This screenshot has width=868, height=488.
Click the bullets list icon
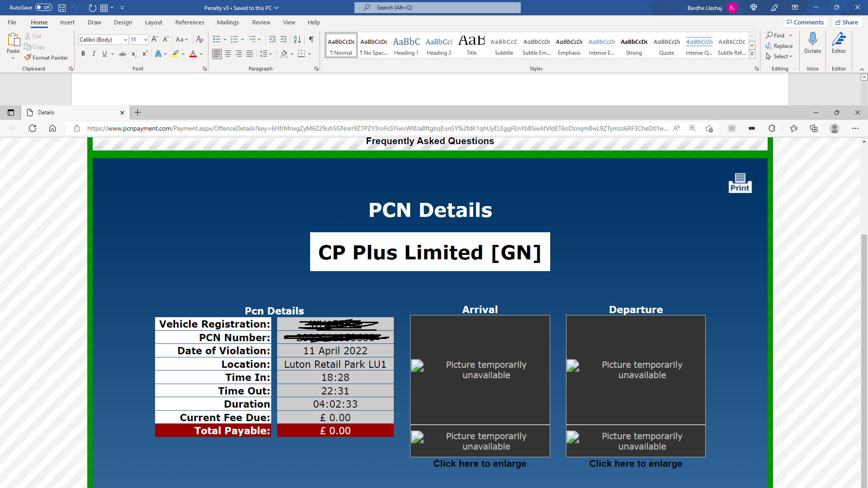point(217,39)
